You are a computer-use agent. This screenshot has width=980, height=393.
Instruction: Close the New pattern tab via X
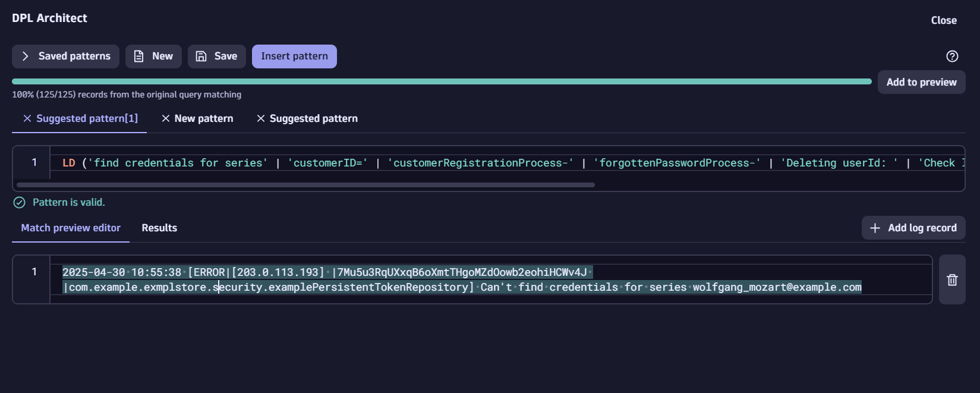pyautogui.click(x=166, y=119)
